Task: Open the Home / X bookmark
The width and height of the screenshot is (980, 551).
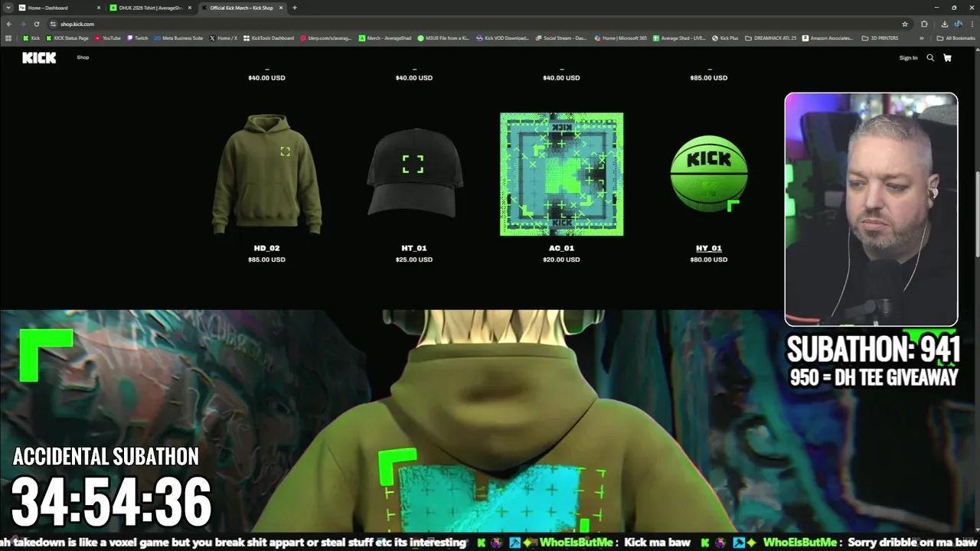Action: [224, 37]
